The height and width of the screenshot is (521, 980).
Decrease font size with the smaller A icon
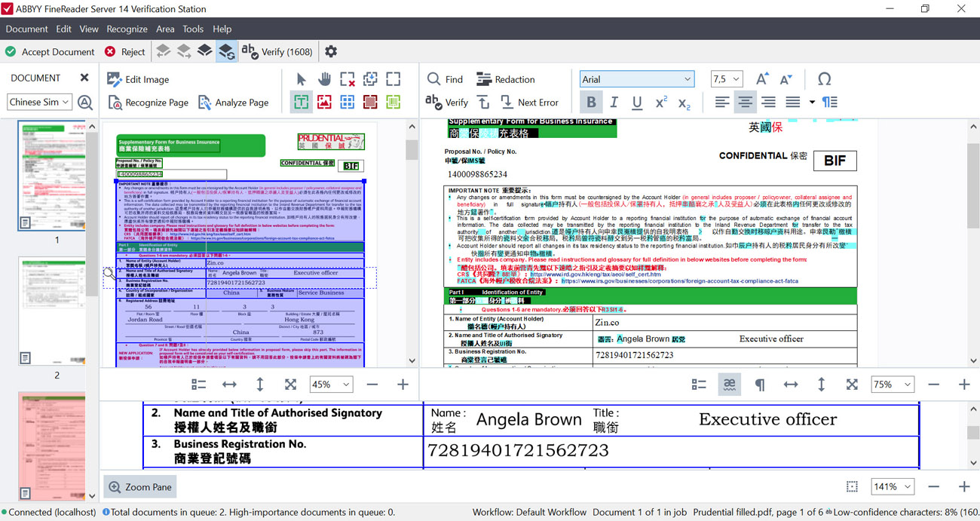786,79
